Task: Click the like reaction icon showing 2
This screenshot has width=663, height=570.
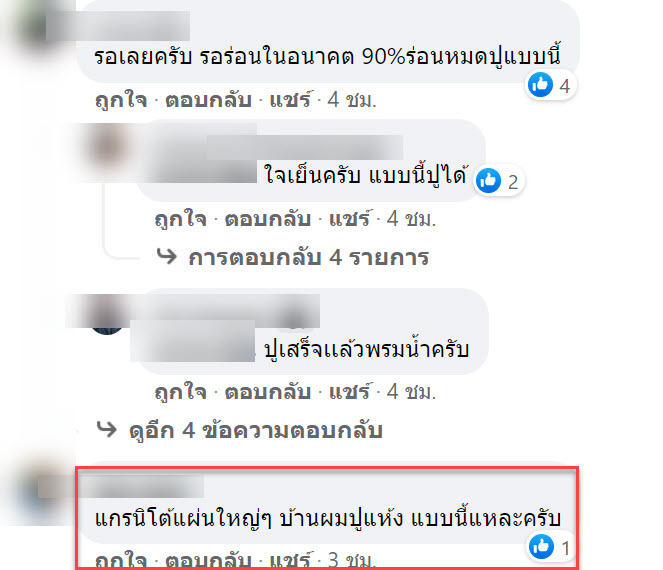Action: pos(488,181)
